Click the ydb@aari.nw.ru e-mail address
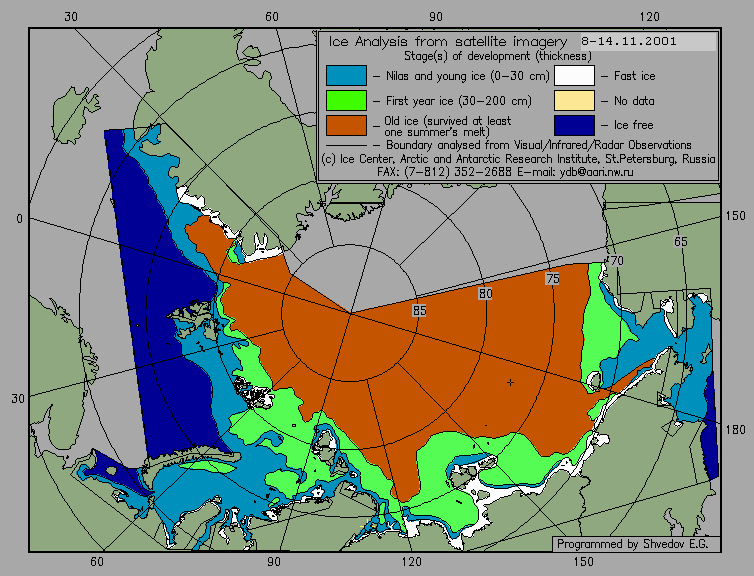 tap(596, 172)
